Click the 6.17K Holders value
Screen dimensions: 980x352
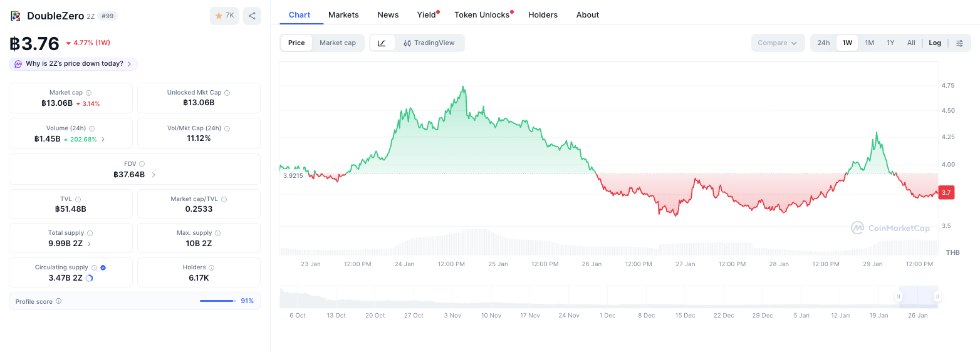coord(199,278)
